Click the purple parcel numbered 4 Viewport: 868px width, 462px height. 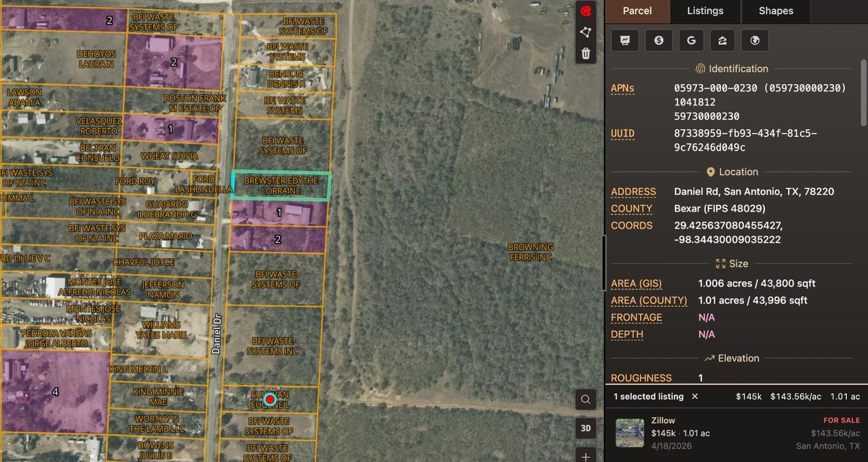click(x=54, y=391)
